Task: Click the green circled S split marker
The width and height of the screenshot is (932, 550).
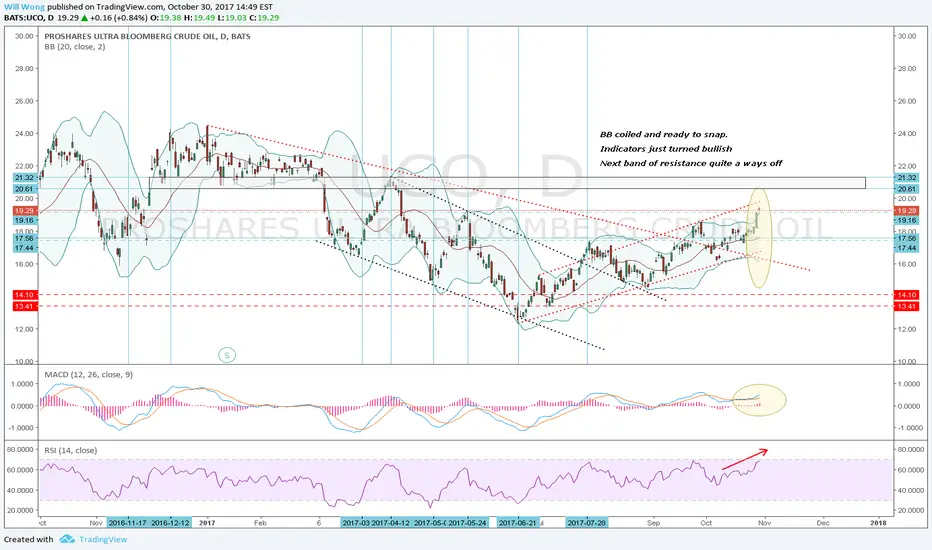Action: pyautogui.click(x=226, y=356)
